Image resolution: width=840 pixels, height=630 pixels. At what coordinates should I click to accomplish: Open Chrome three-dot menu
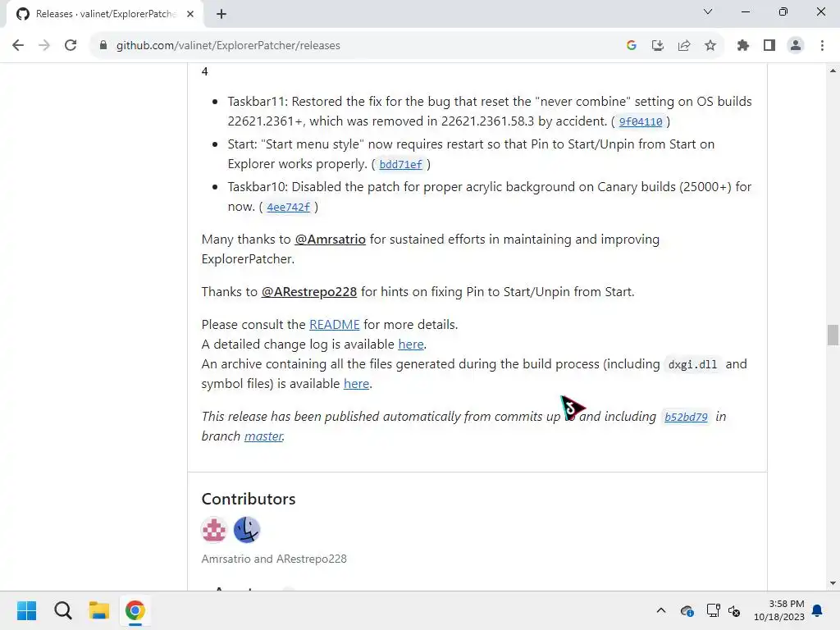point(822,46)
